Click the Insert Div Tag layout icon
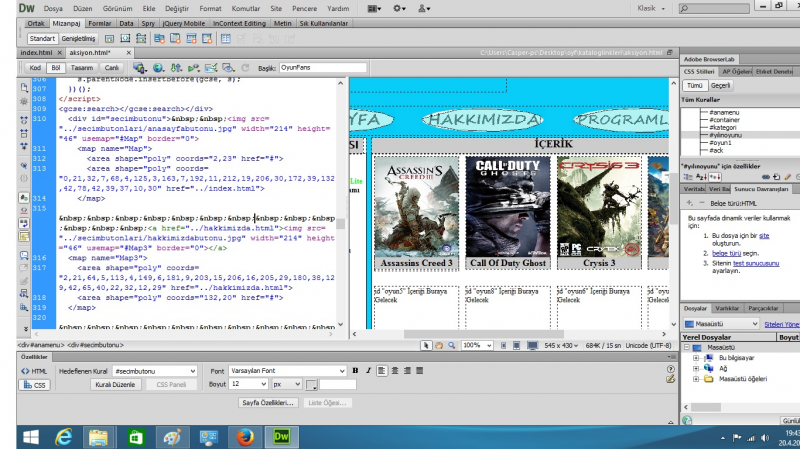800x449 pixels. [x=109, y=39]
